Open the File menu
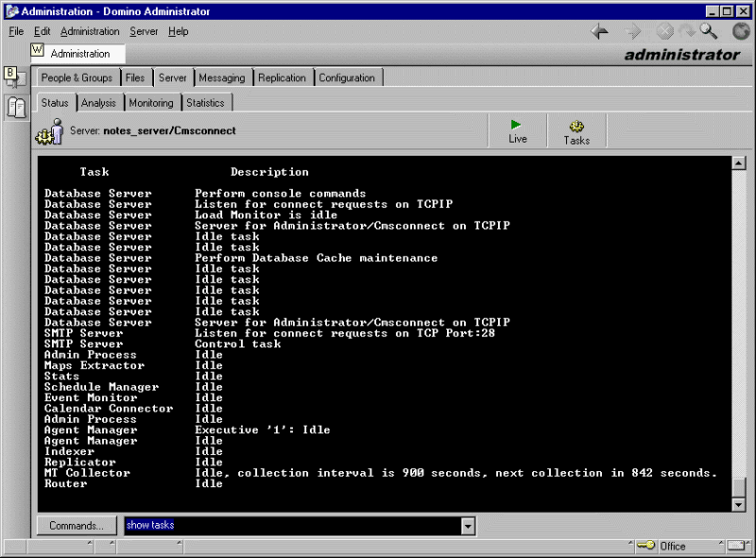The image size is (756, 558). [16, 31]
